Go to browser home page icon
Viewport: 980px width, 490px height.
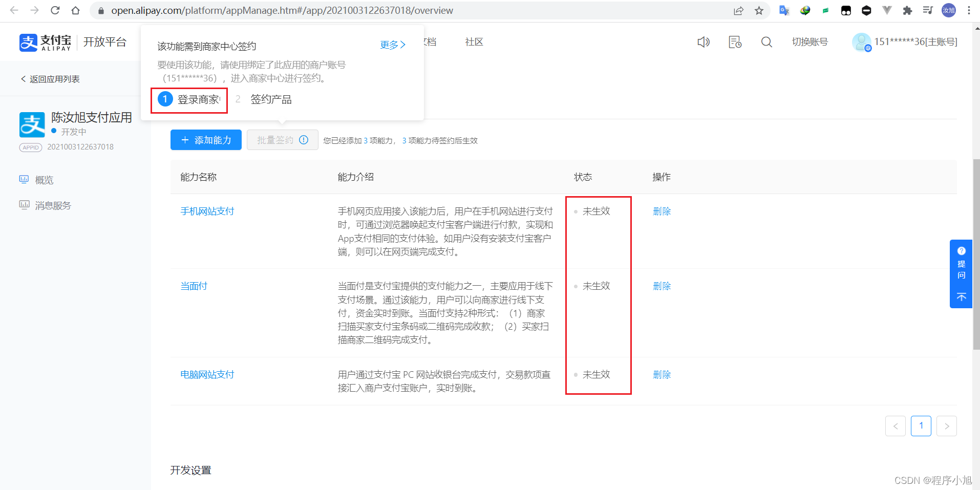75,10
